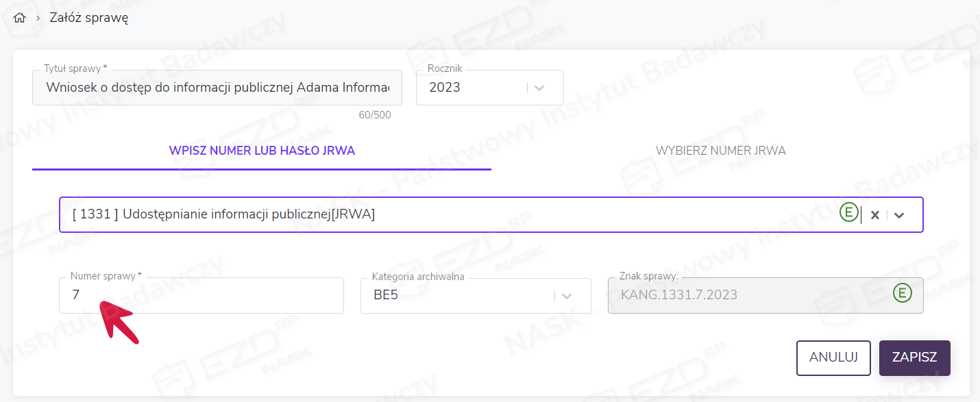Click into the Numer sprawy field
The image size is (980, 402).
[201, 296]
